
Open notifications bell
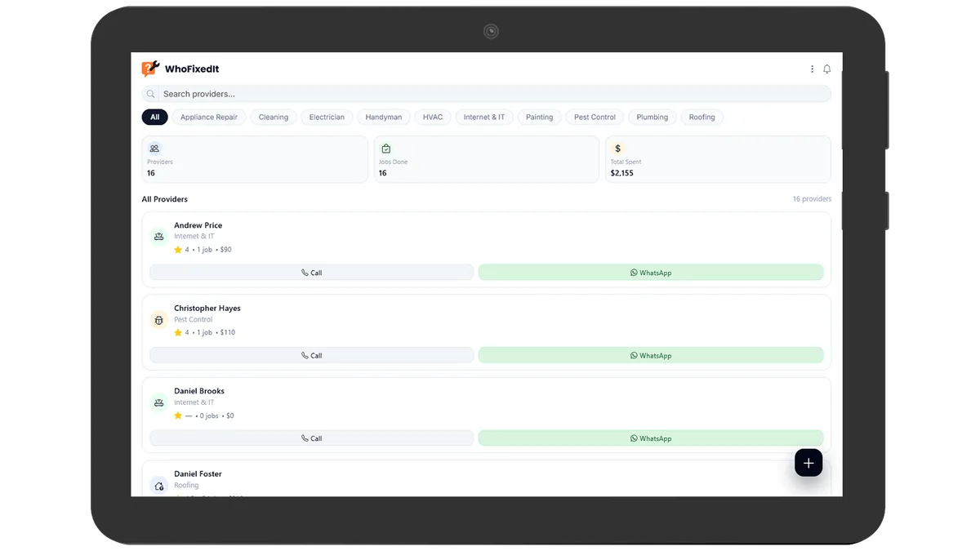tap(826, 69)
